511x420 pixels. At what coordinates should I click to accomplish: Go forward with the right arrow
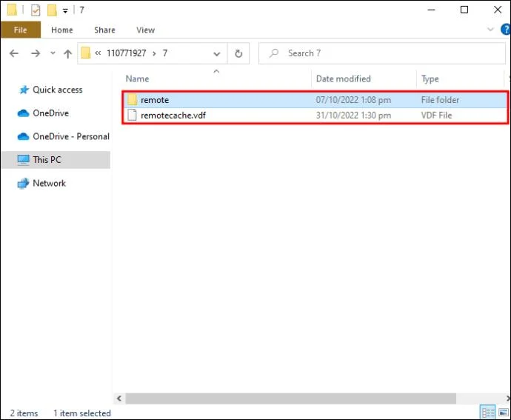(36, 53)
